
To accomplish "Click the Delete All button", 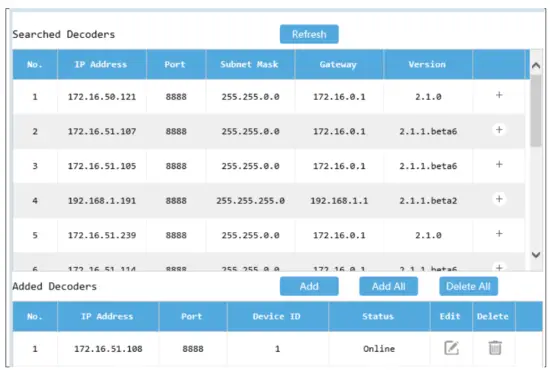I will [x=468, y=286].
